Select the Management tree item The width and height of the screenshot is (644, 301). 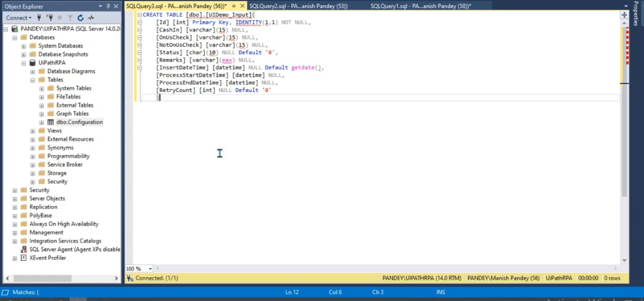[x=46, y=232]
